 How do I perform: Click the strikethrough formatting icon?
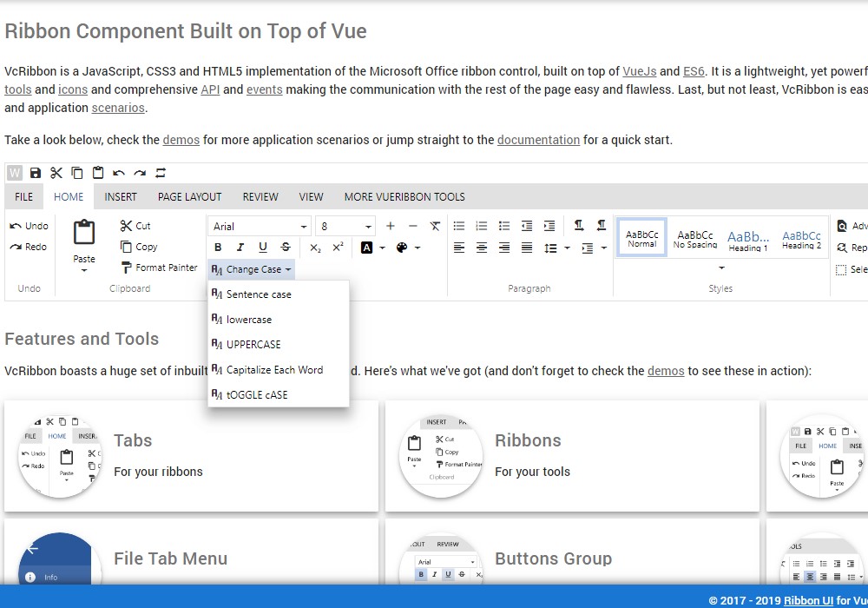[x=286, y=247]
